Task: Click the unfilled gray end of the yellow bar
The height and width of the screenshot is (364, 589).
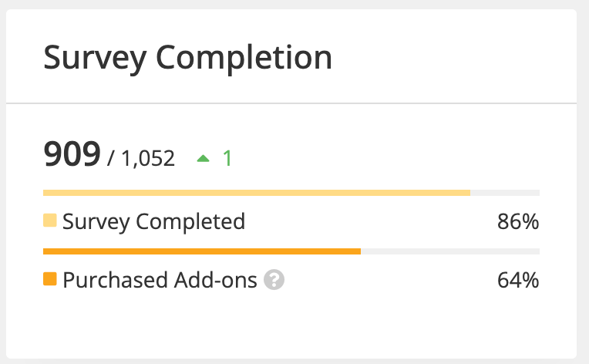Action: coord(505,193)
